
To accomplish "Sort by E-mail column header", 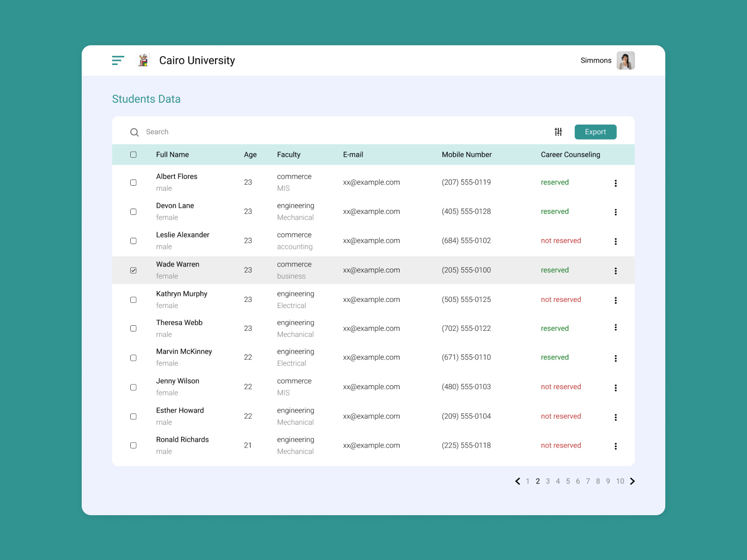I will [x=353, y=154].
